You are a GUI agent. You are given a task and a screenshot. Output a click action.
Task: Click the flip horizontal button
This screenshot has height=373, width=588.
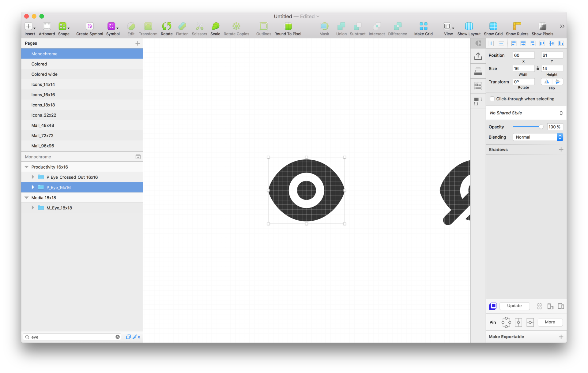coord(546,82)
